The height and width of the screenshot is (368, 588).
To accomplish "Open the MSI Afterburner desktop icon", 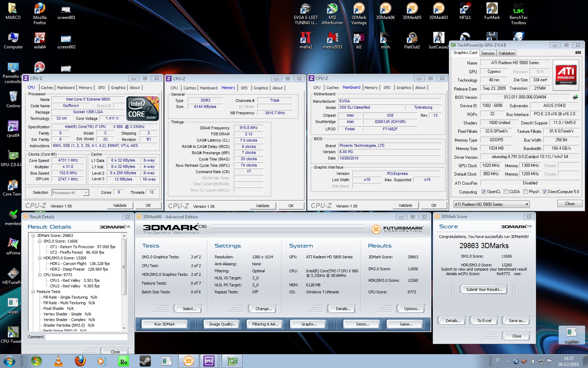I will [332, 14].
